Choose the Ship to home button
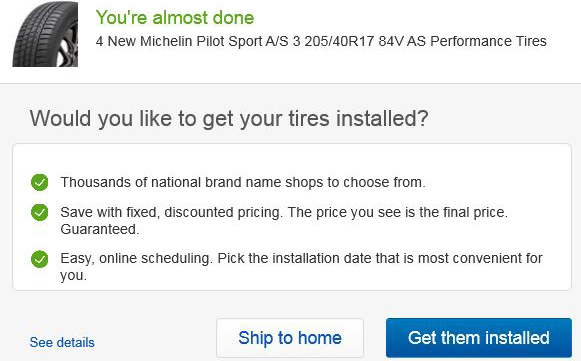 pos(290,338)
